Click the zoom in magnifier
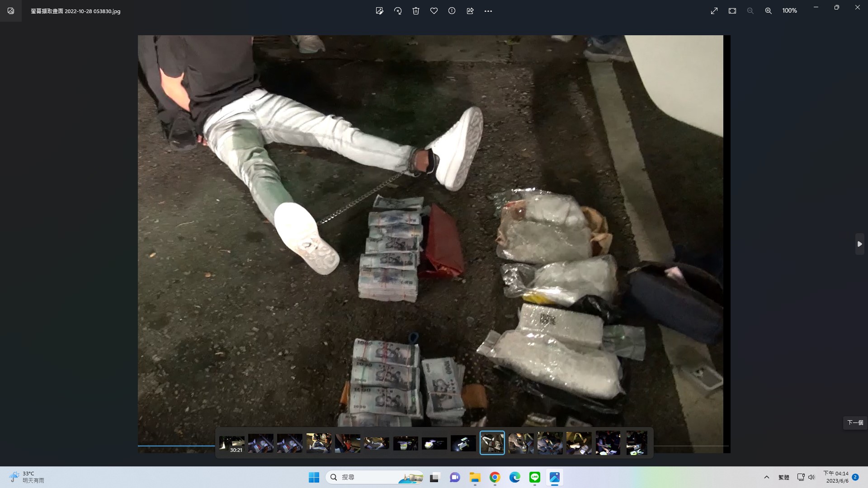 pyautogui.click(x=768, y=11)
